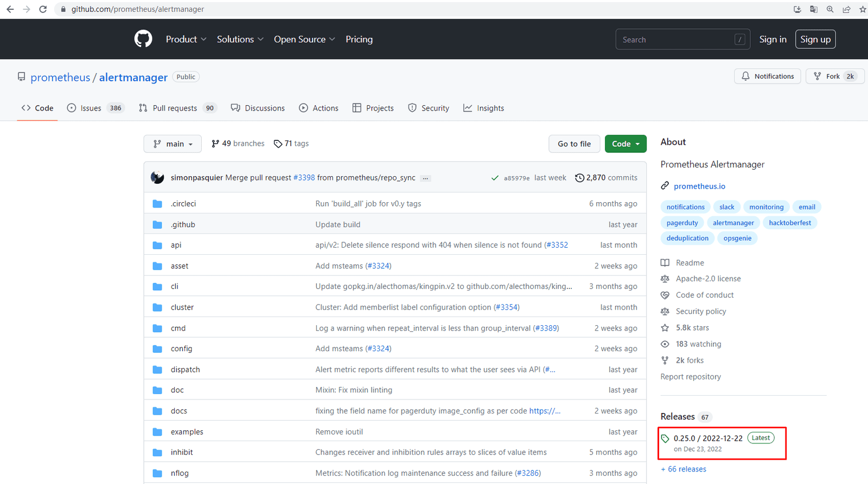
Task: Click the Code of conduct heart icon
Action: coord(665,295)
